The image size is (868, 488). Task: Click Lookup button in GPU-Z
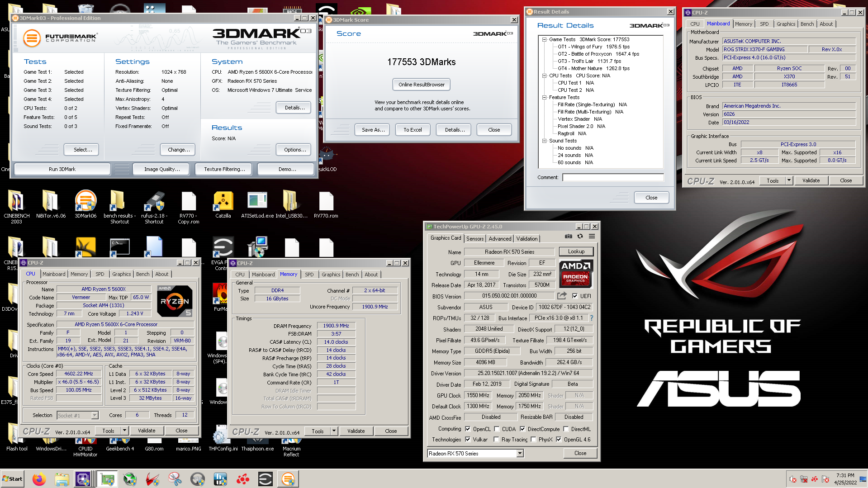coord(576,251)
